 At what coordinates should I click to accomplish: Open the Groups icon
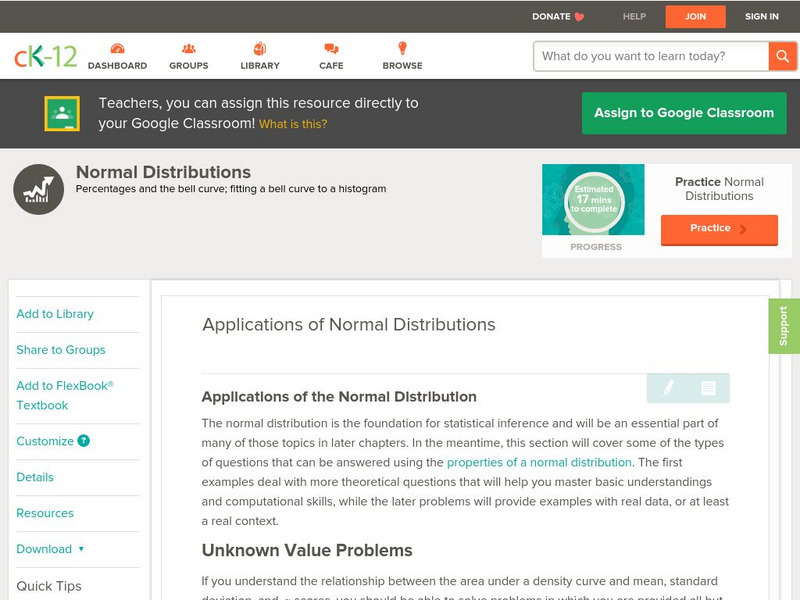point(188,49)
